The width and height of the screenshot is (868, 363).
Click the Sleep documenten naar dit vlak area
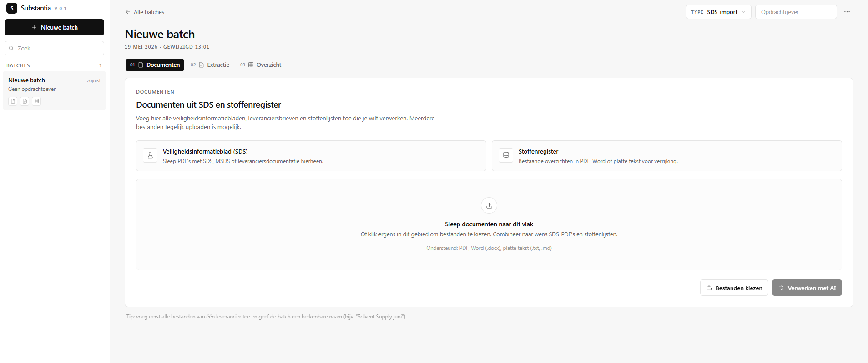tap(489, 224)
